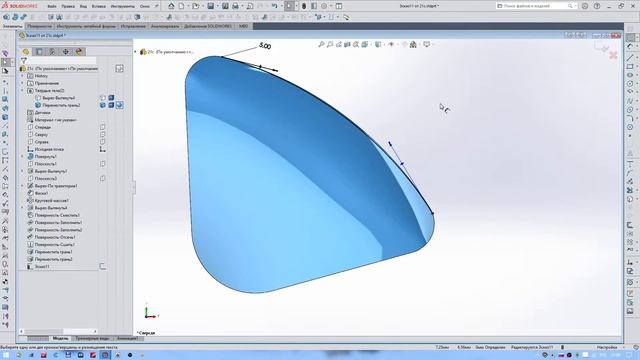Screen dimensions: 640x360
Task: Click the Home icon in the top toolbar
Action: pyautogui.click(x=171, y=6)
